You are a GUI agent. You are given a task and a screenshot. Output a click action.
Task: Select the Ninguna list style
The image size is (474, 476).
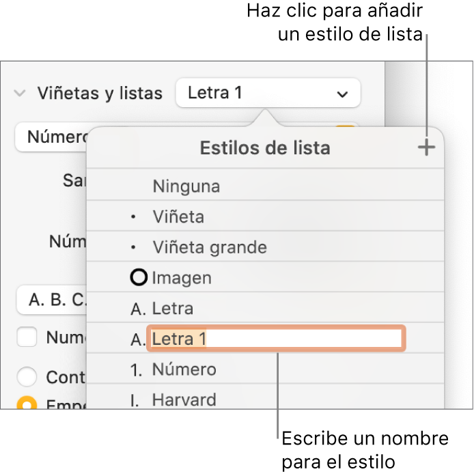tap(266, 185)
